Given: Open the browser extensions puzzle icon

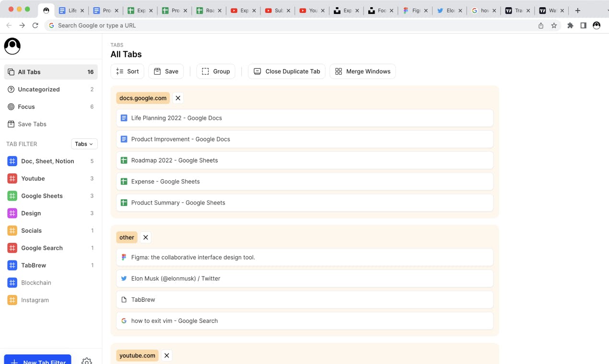Looking at the screenshot, I should click(570, 25).
